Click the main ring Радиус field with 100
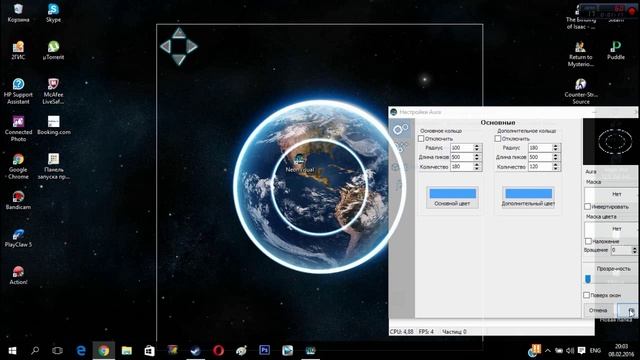640x360 pixels. point(462,148)
